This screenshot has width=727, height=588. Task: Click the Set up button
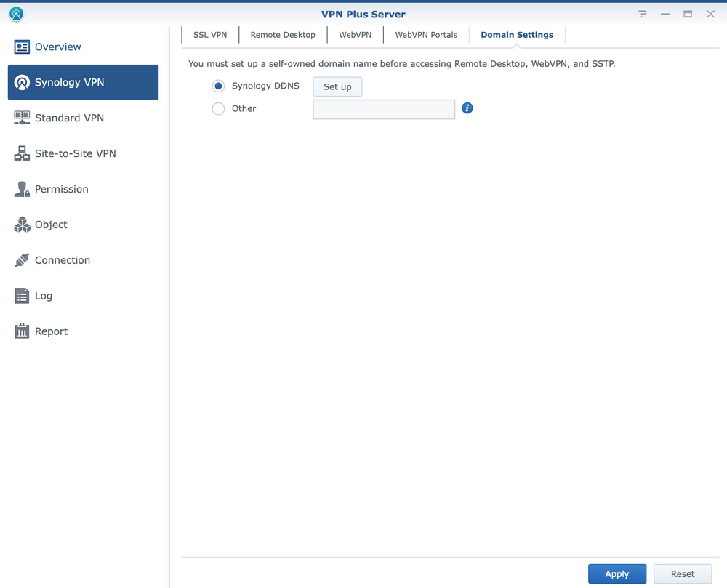click(x=337, y=86)
